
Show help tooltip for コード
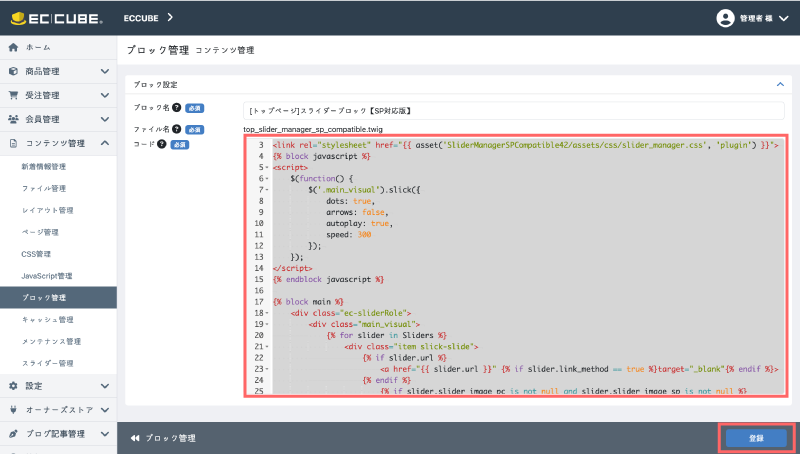click(x=162, y=144)
